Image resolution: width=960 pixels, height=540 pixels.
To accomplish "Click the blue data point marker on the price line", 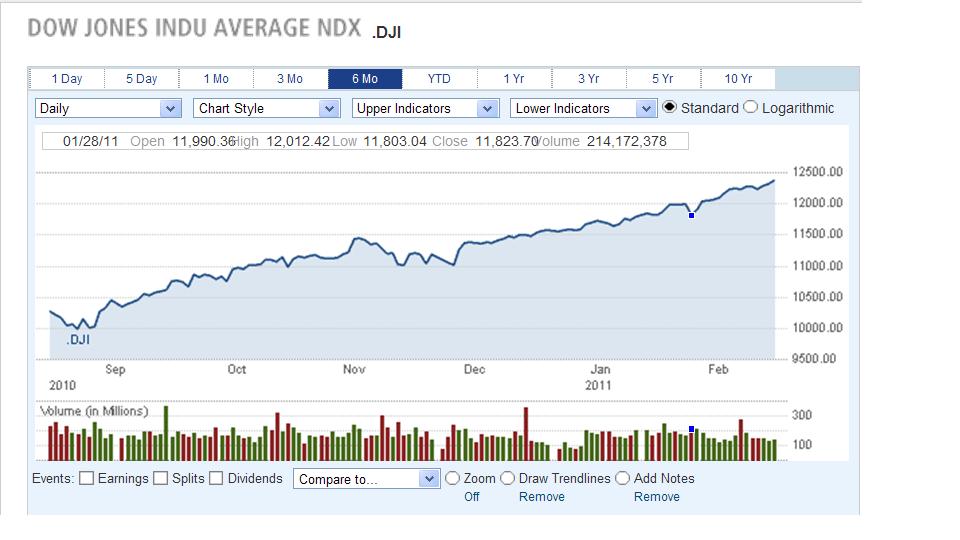I will tap(691, 215).
